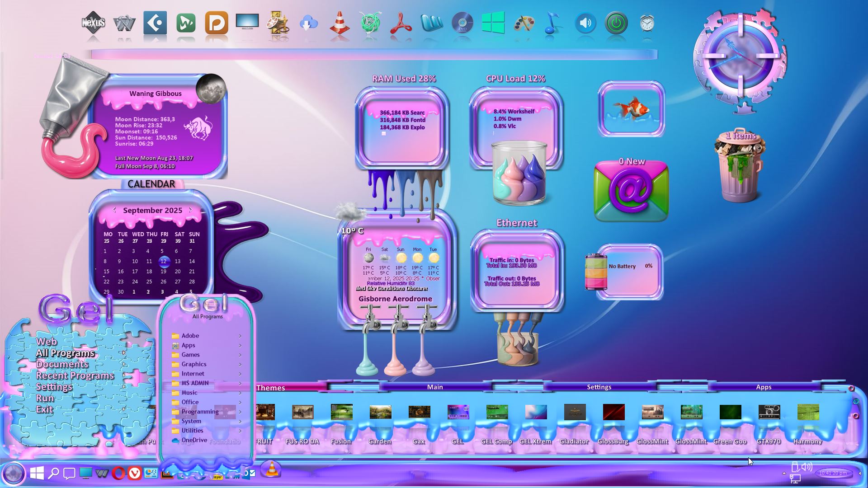Go to previous month in calendar
The height and width of the screenshot is (488, 868).
tap(114, 210)
